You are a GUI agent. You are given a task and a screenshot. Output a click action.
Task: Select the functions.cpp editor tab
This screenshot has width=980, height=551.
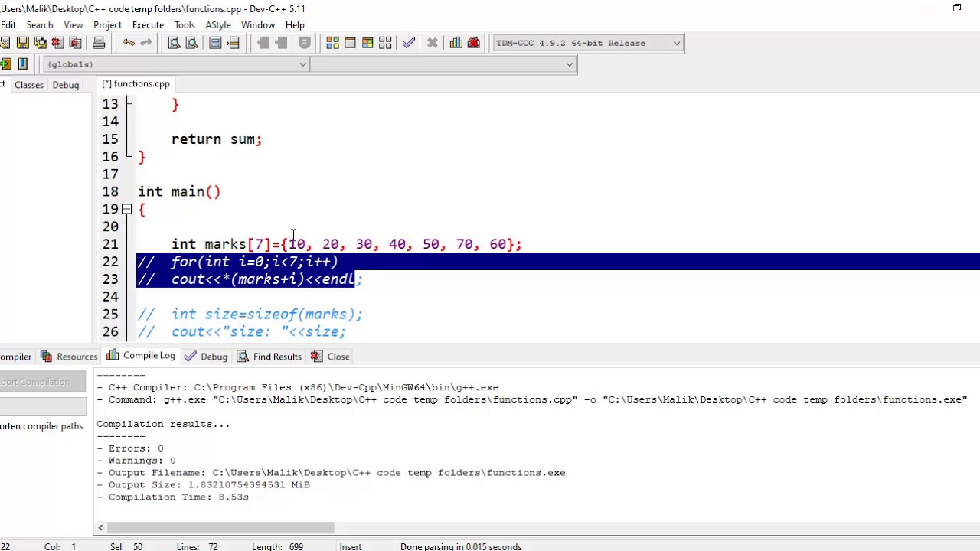(136, 84)
